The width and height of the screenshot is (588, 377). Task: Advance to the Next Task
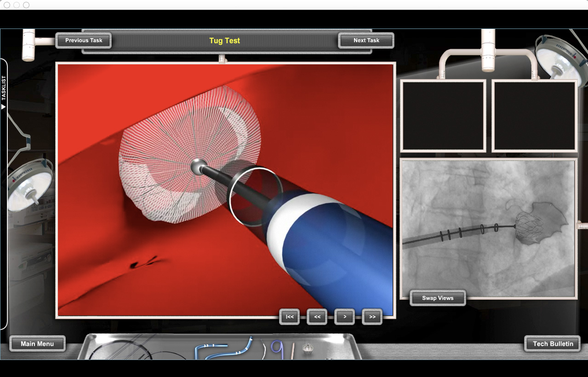[x=366, y=40]
